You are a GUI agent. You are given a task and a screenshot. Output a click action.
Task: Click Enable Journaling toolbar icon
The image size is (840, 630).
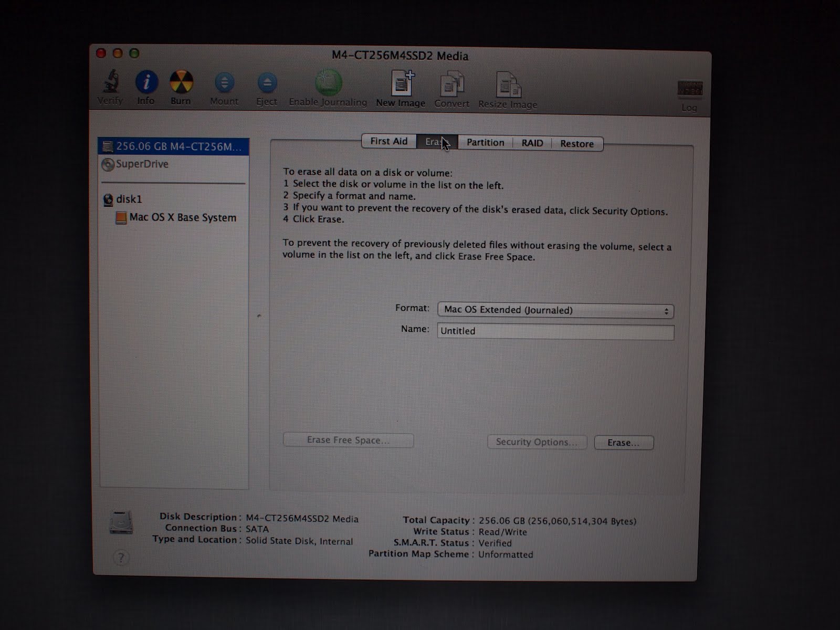point(328,83)
